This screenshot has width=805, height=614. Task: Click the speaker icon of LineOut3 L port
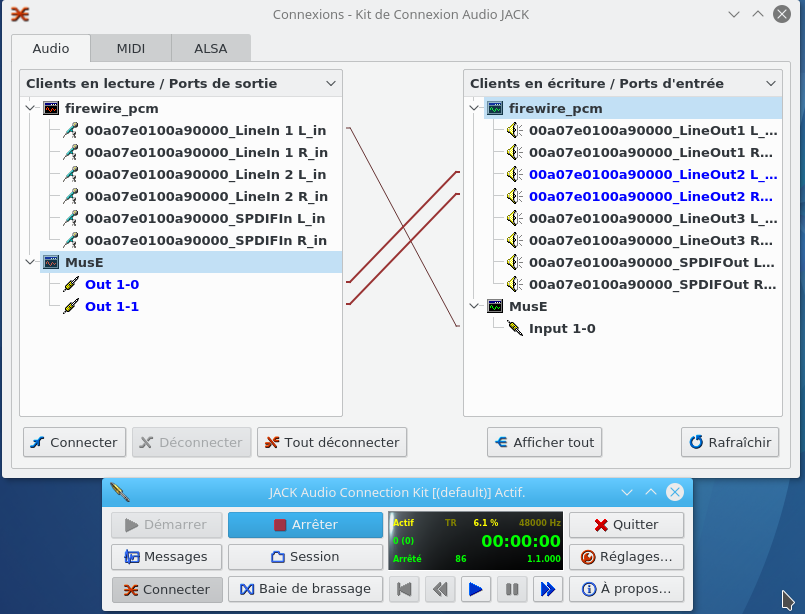[514, 218]
